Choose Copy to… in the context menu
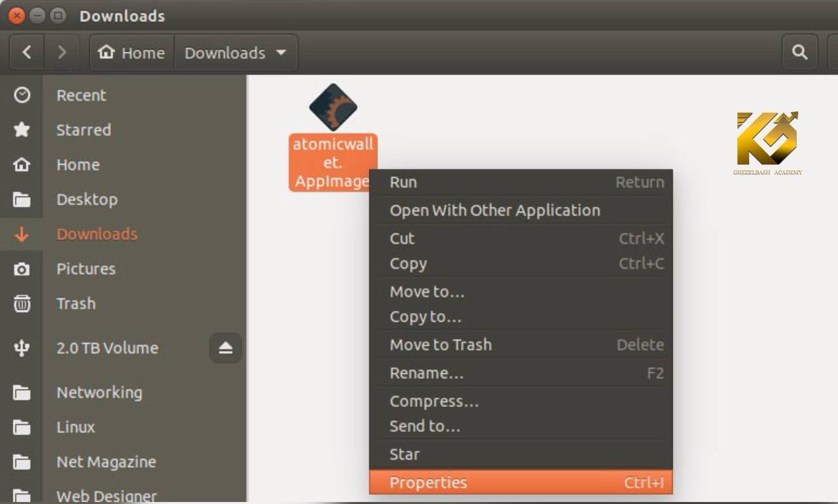This screenshot has width=838, height=504. (x=521, y=317)
